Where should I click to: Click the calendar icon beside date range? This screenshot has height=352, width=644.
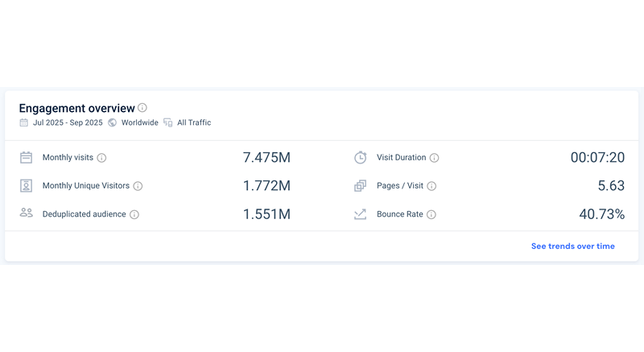(x=24, y=122)
